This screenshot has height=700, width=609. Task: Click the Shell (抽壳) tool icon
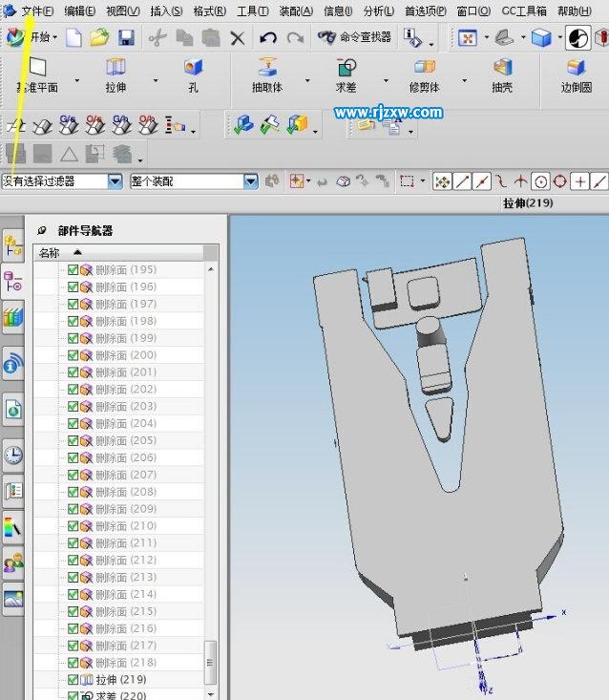[x=502, y=69]
